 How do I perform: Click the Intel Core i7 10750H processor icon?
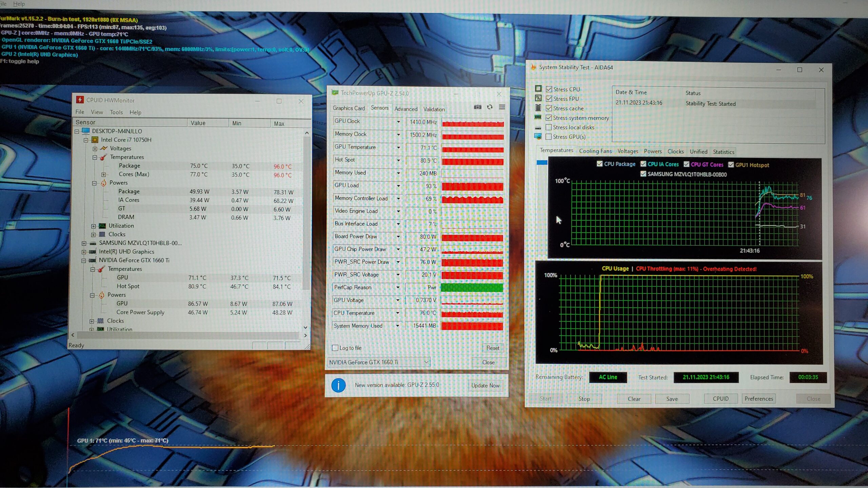click(95, 140)
